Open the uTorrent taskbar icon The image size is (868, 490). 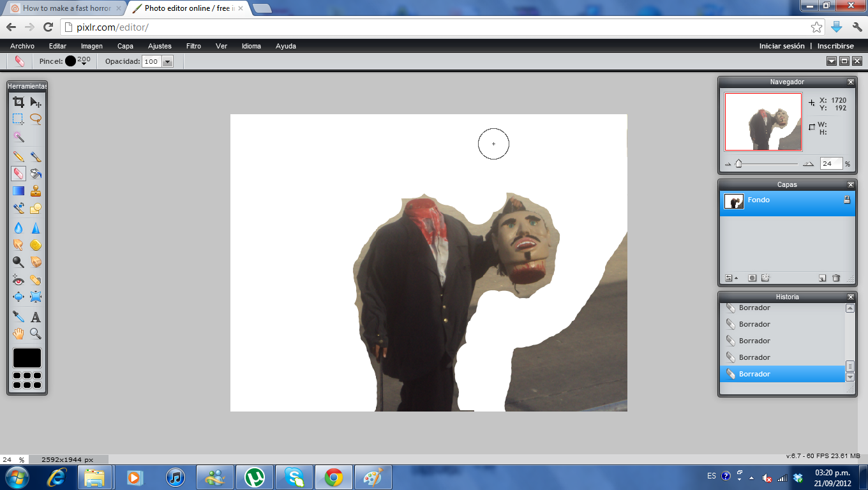click(x=255, y=477)
